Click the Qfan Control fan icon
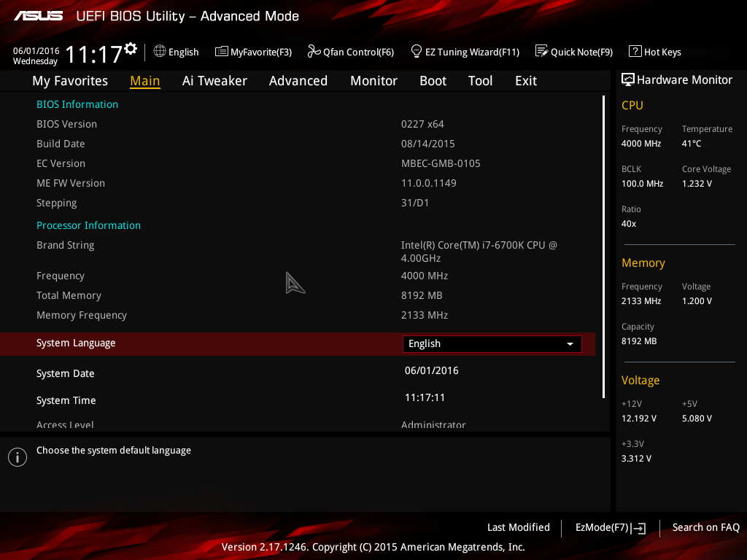The height and width of the screenshot is (560, 747). (x=314, y=51)
